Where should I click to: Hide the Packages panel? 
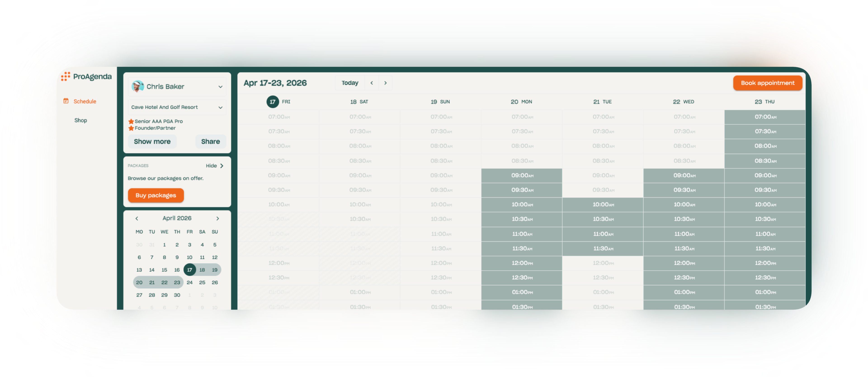pos(215,166)
